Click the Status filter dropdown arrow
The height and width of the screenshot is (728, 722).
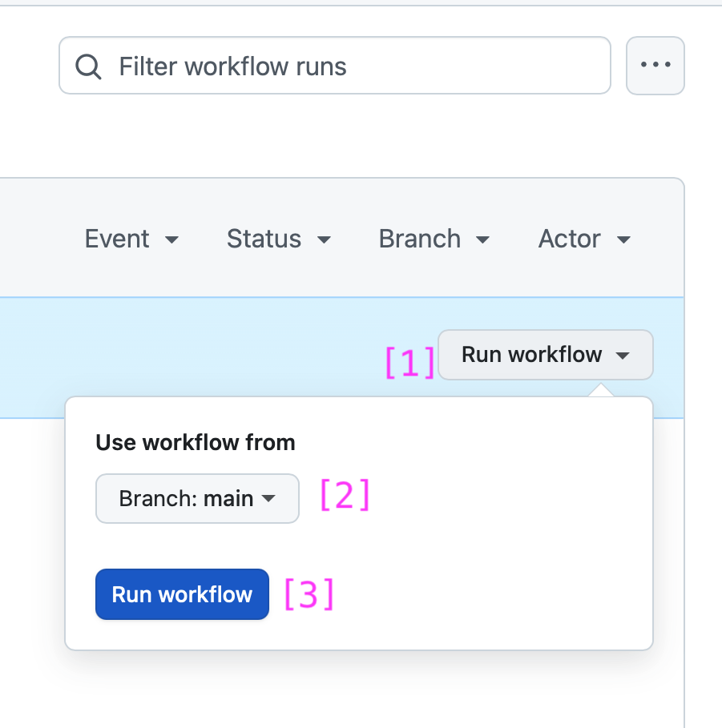[324, 239]
